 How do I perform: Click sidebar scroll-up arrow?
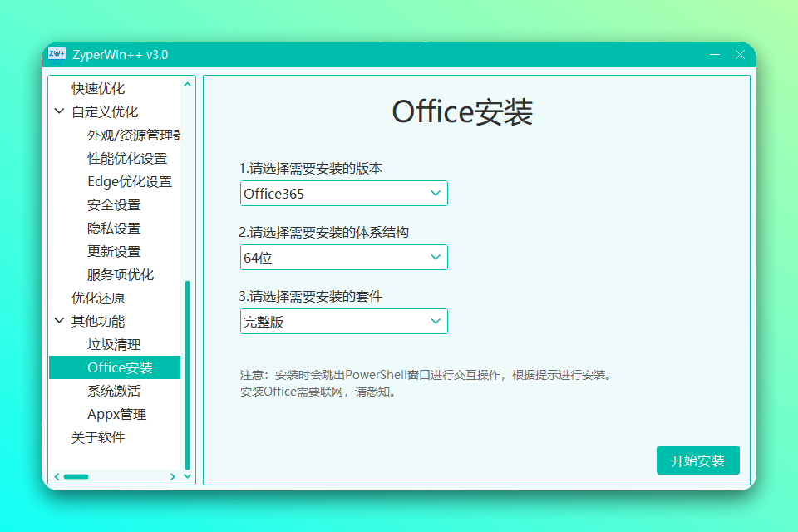187,85
